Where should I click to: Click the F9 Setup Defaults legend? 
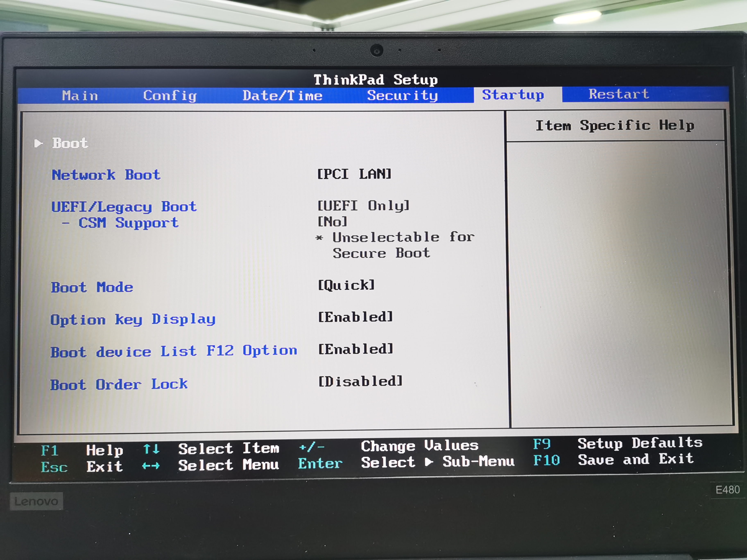tap(542, 444)
